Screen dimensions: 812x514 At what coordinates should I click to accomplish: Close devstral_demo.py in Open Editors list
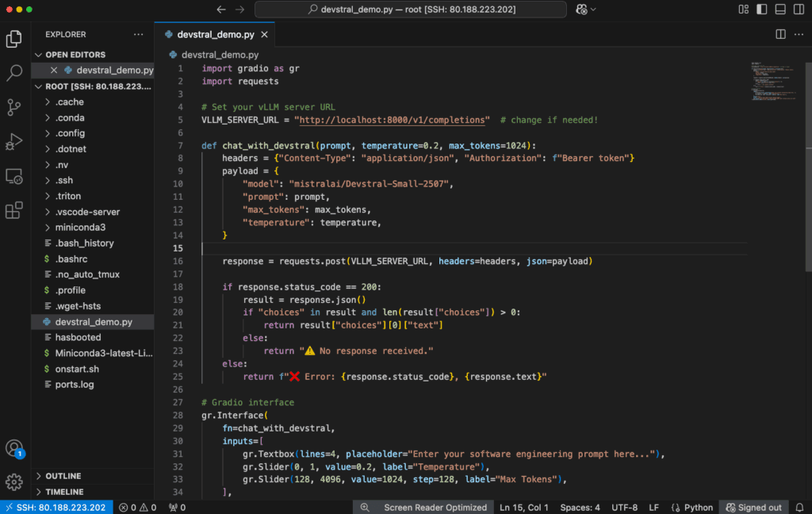point(54,70)
